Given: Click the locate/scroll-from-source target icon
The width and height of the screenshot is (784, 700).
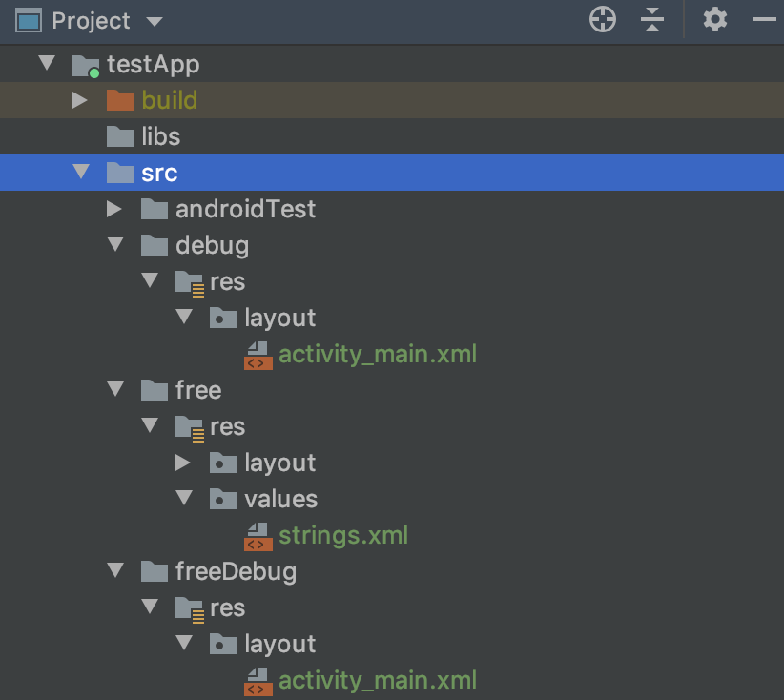Looking at the screenshot, I should tap(603, 20).
